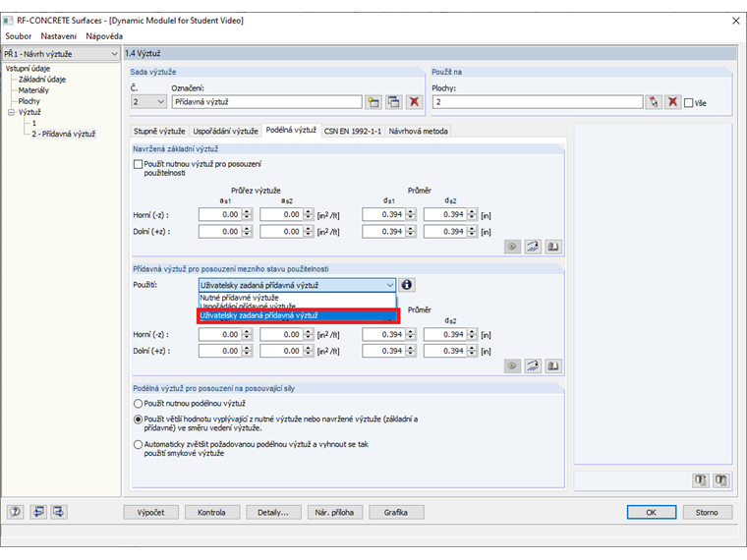Toggle Vše checkbox for all surfaces
This screenshot has height=560, width=747.
(x=688, y=103)
